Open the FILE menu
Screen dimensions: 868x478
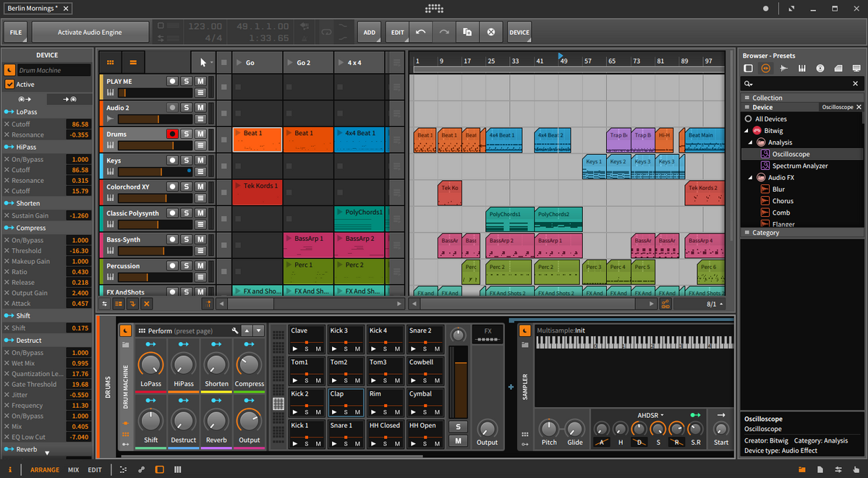point(16,32)
